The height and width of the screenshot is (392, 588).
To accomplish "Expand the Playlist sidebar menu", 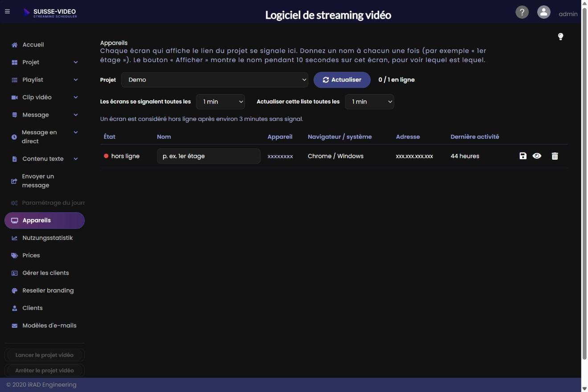I will coord(45,80).
